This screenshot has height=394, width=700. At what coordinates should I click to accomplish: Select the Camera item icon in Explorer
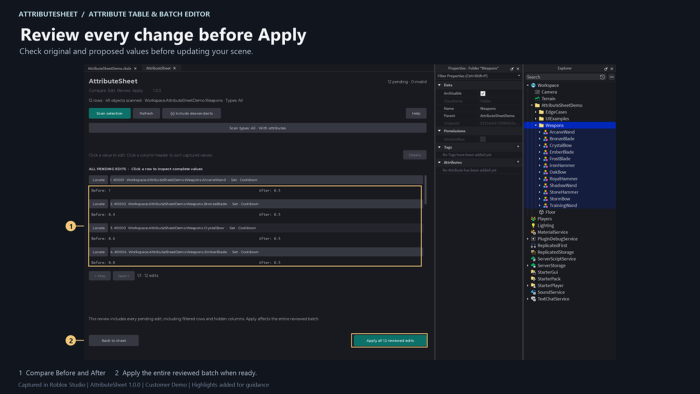538,92
